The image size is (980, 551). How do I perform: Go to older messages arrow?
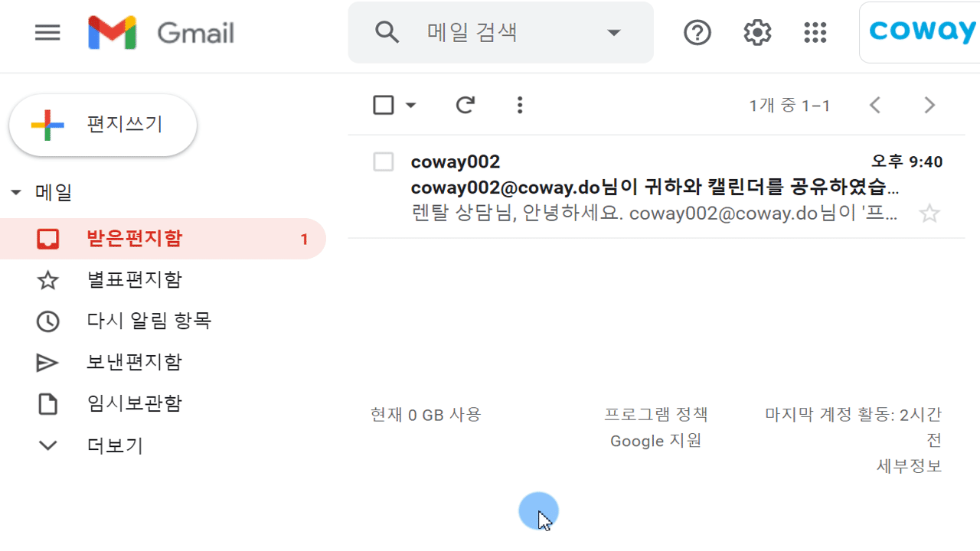[x=929, y=105]
